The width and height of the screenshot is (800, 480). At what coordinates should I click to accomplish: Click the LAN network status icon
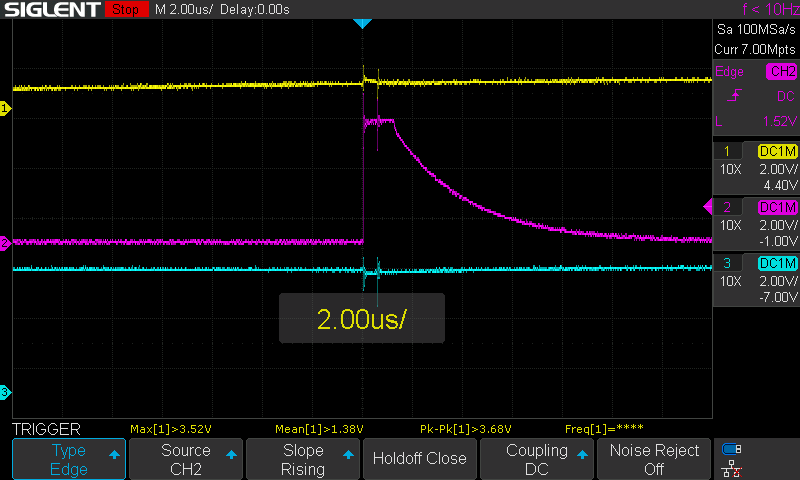click(x=731, y=469)
